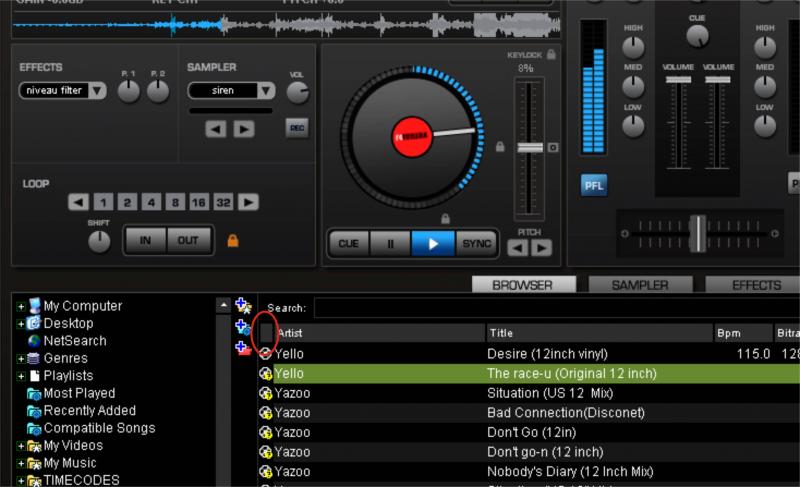
Task: Expand the Playlists tree node
Action: pyautogui.click(x=21, y=376)
